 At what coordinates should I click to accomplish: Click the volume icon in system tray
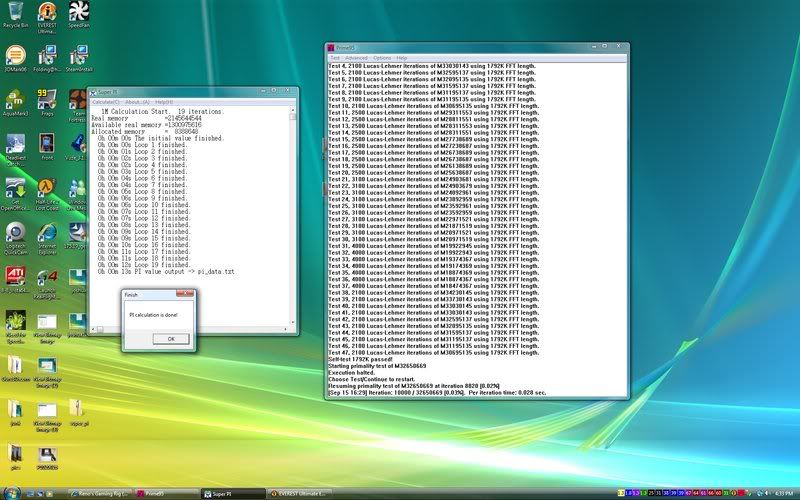[x=766, y=493]
